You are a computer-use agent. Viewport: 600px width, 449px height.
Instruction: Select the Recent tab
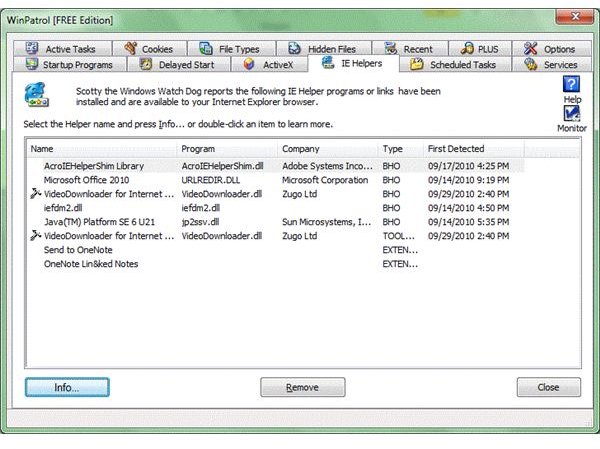point(410,49)
